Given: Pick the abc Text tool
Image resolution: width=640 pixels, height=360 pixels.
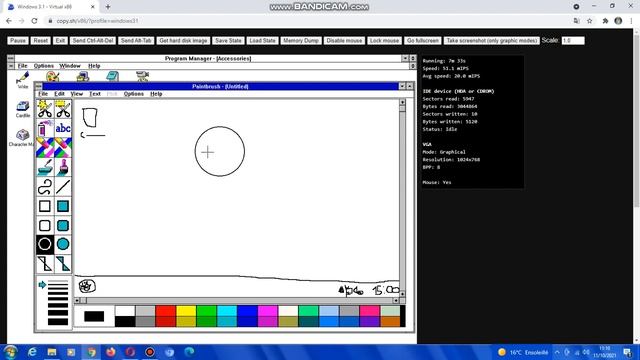Looking at the screenshot, I should [x=63, y=128].
